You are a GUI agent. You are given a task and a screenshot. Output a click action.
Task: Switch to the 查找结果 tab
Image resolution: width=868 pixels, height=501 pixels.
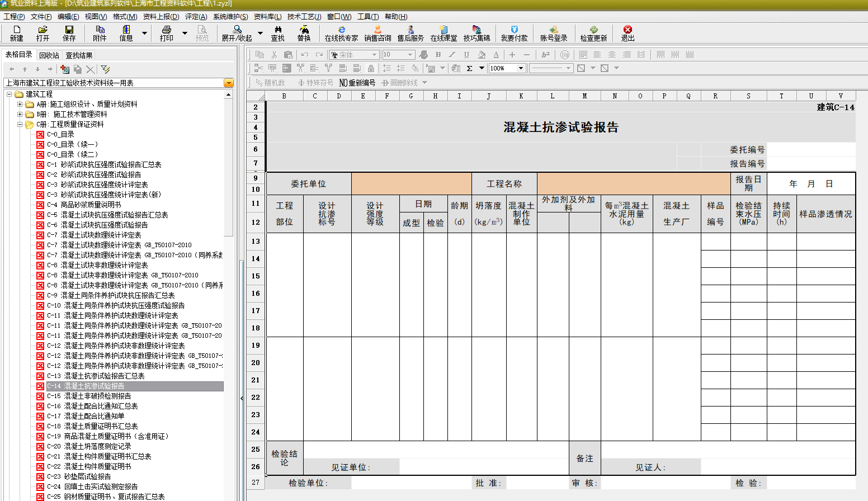[79, 55]
